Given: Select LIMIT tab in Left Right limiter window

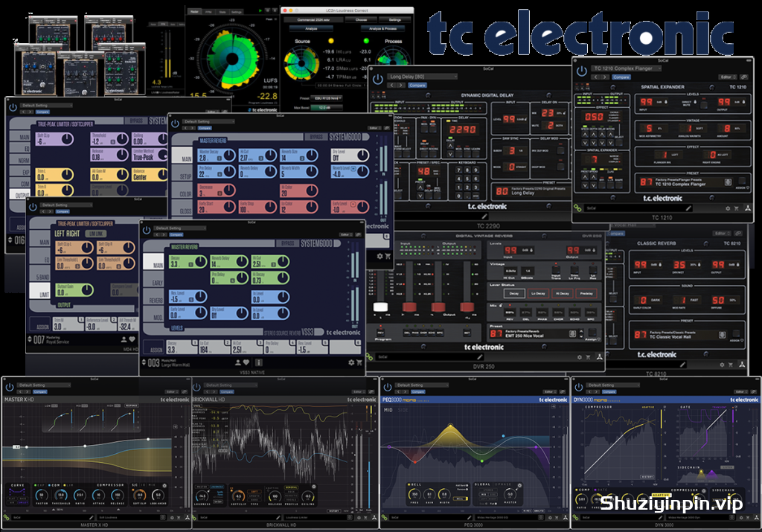Looking at the screenshot, I should point(42,292).
